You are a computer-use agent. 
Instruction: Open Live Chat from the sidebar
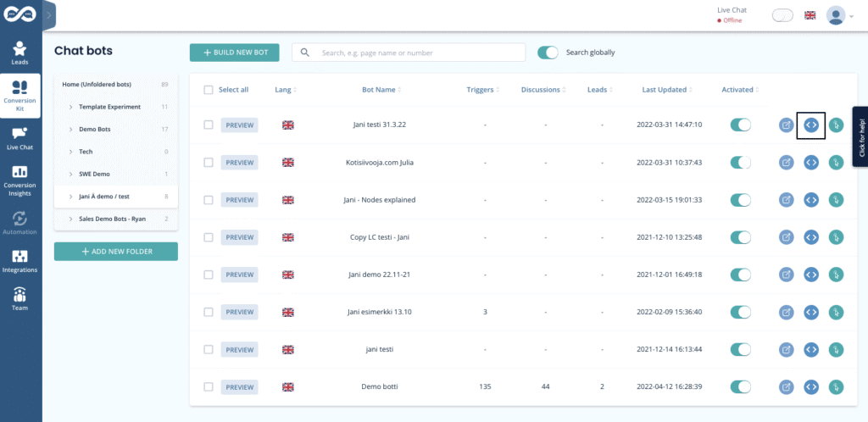[x=19, y=139]
